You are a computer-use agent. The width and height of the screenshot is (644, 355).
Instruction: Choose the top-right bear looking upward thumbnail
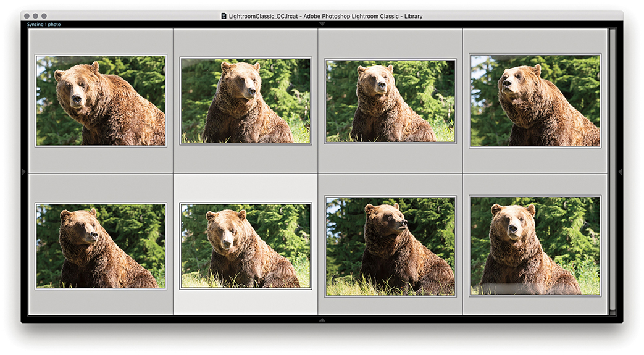click(535, 101)
